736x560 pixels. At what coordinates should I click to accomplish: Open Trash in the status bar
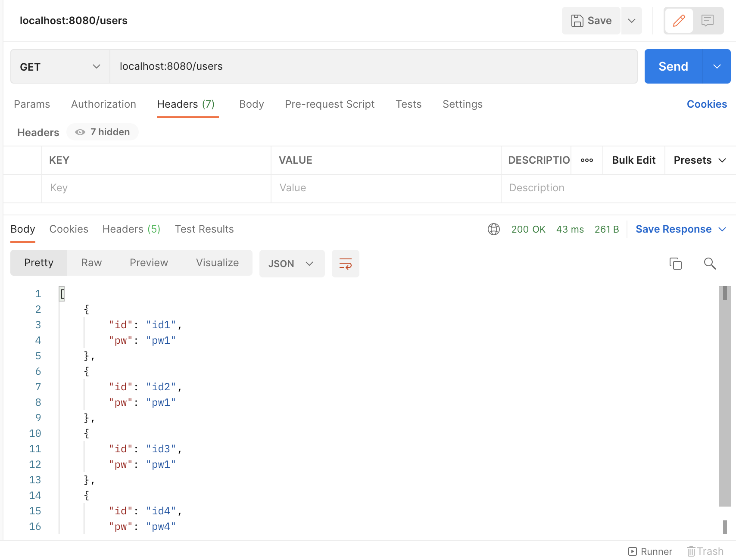705,551
